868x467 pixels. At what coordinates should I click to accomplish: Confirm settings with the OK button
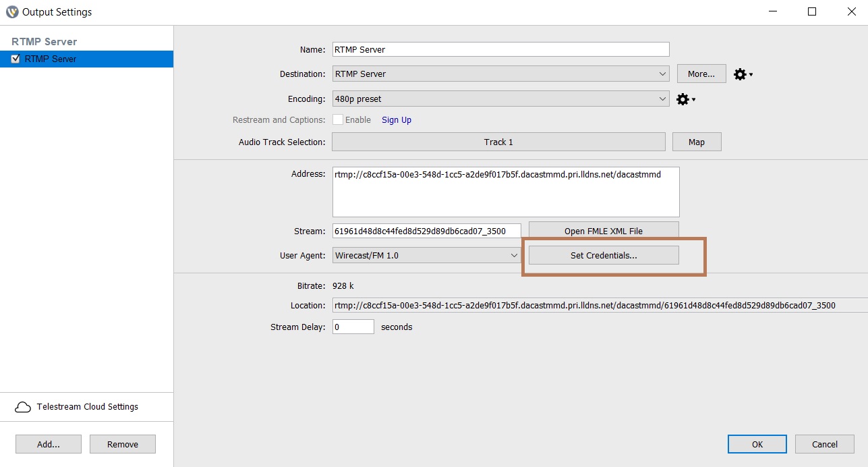click(x=757, y=444)
